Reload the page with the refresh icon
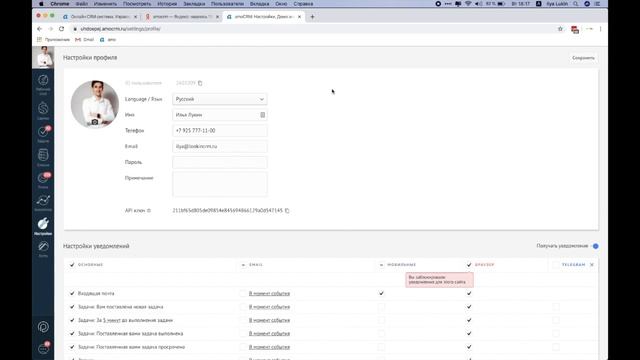This screenshot has width=640, height=360. point(62,29)
